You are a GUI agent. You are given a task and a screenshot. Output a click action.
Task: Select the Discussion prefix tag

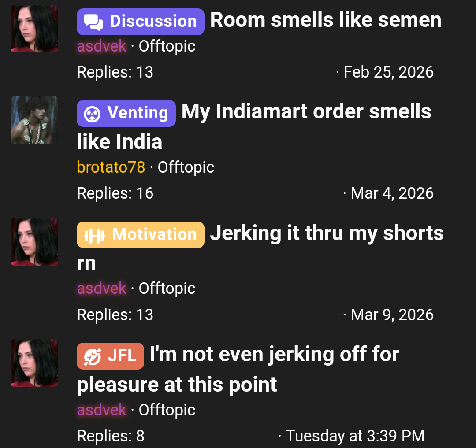coord(141,22)
